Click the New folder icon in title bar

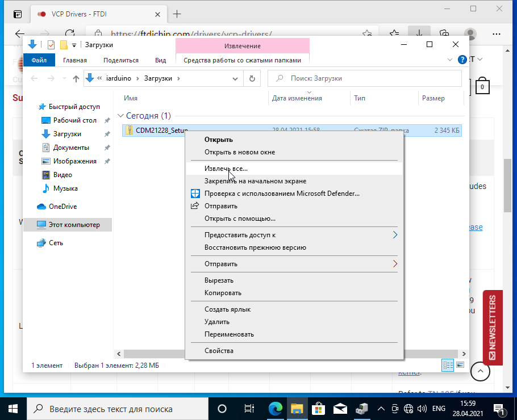point(64,44)
